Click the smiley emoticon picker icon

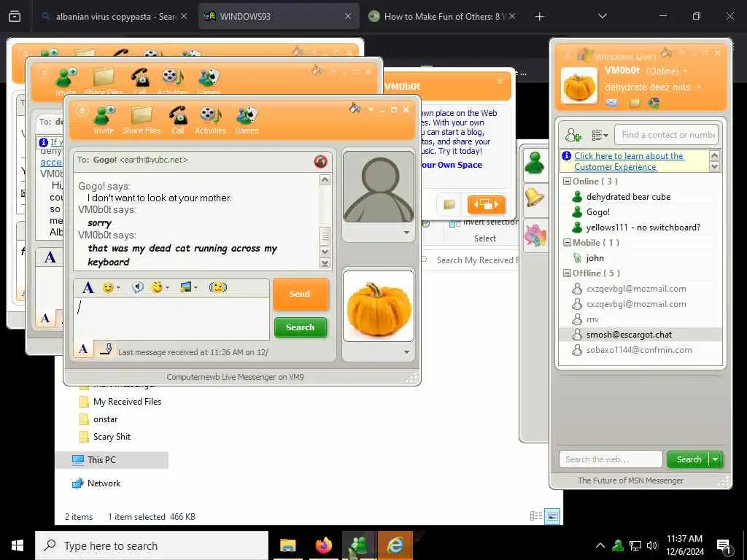108,287
